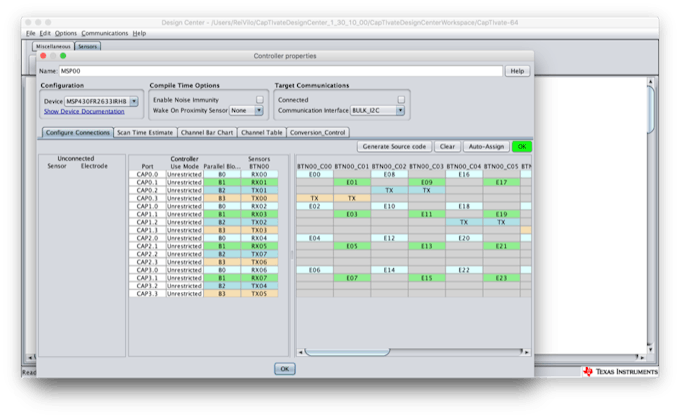Click the TX00 sensor cell

tap(259, 198)
